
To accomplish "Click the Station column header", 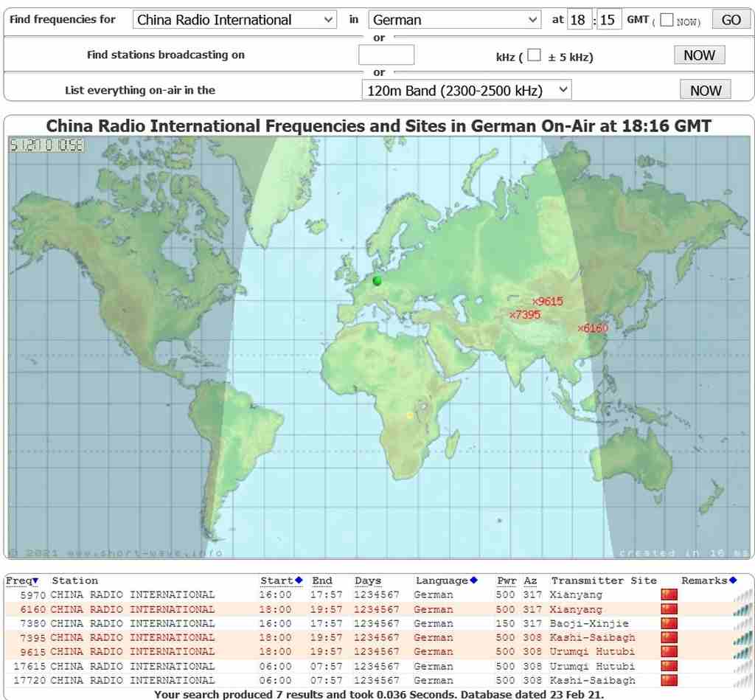I will pyautogui.click(x=74, y=581).
